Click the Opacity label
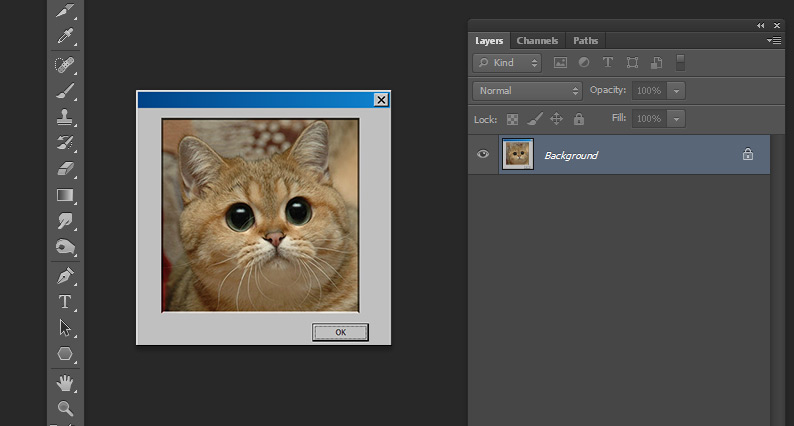The height and width of the screenshot is (426, 794). click(608, 90)
